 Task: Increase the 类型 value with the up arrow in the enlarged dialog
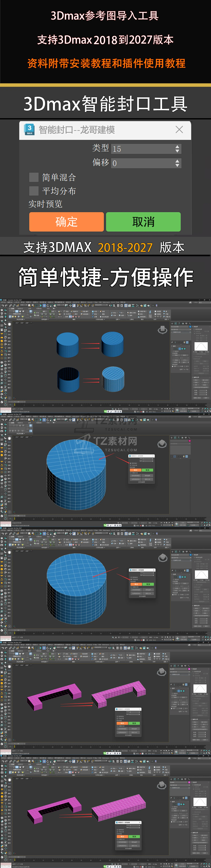[177, 147]
